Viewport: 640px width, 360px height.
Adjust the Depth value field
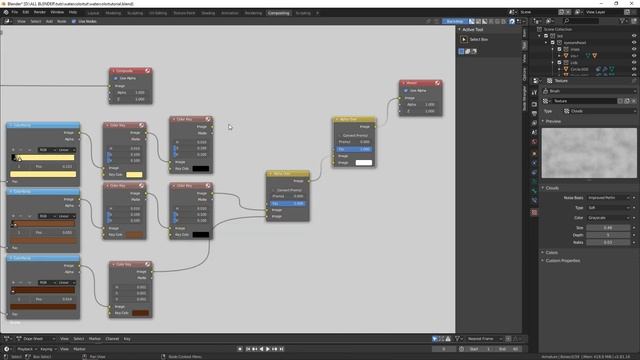pos(609,235)
